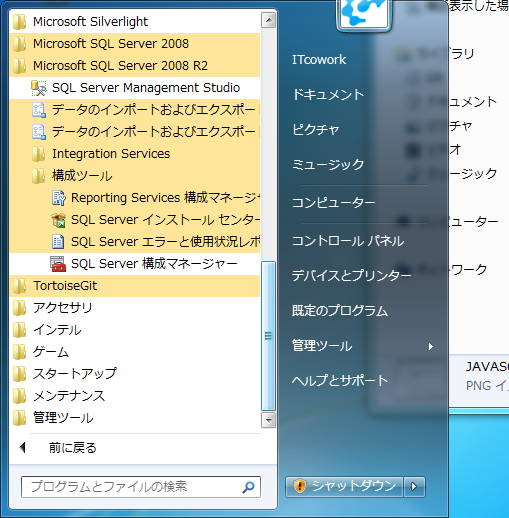Click the SQL Server 構成マネージャー toolbox icon
Image resolution: width=509 pixels, height=518 pixels.
pos(58,264)
